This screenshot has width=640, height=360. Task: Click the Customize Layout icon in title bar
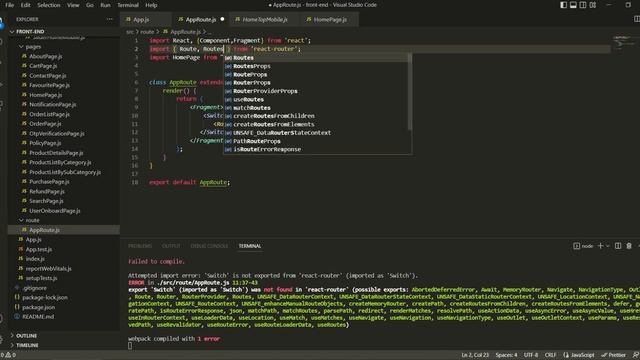[x=593, y=5]
